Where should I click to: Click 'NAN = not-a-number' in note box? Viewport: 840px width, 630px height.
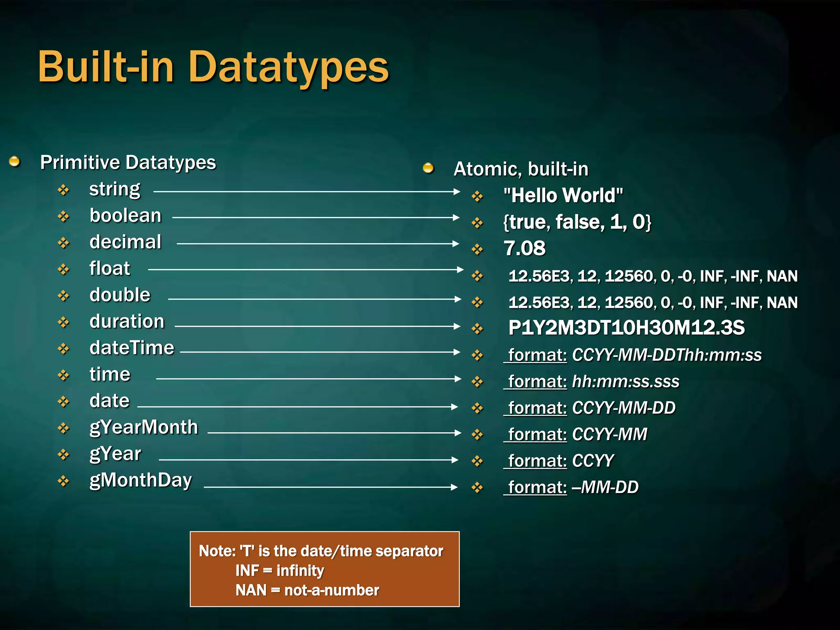click(x=307, y=591)
